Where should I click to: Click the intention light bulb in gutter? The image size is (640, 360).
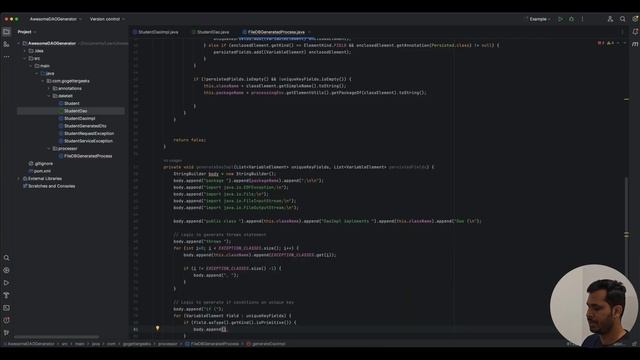point(157,328)
